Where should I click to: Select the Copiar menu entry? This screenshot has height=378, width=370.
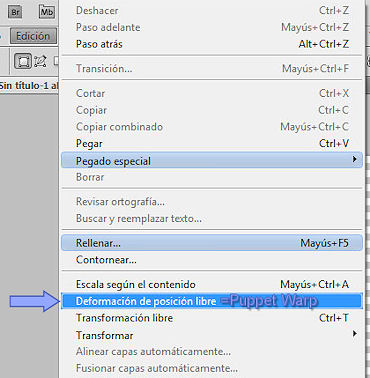click(x=212, y=110)
